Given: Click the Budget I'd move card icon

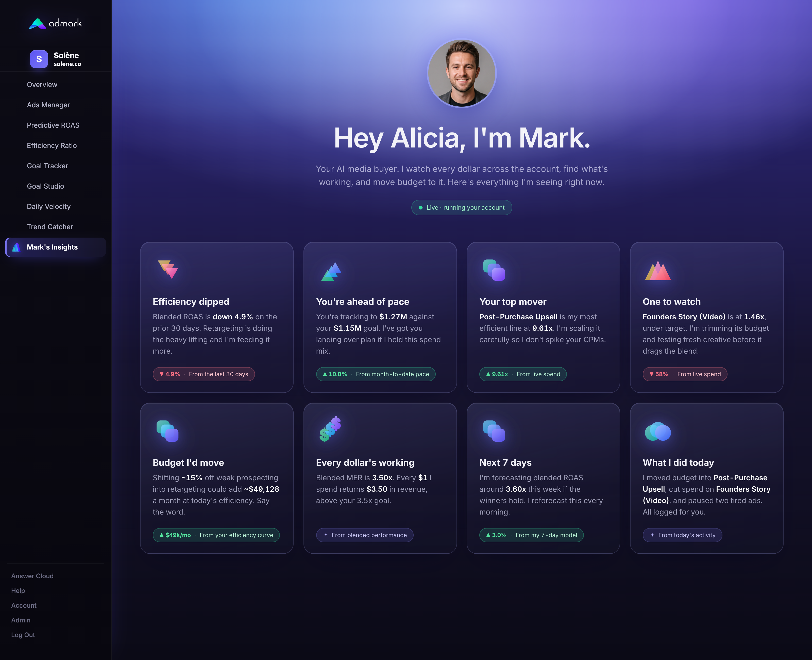Looking at the screenshot, I should coord(167,431).
